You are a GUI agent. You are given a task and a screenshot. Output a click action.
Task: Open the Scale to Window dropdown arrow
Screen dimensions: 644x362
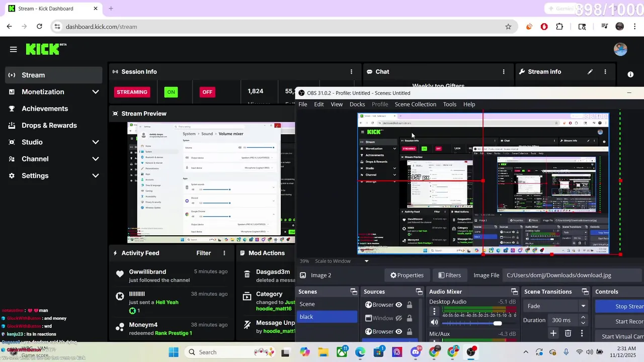pyautogui.click(x=366, y=261)
